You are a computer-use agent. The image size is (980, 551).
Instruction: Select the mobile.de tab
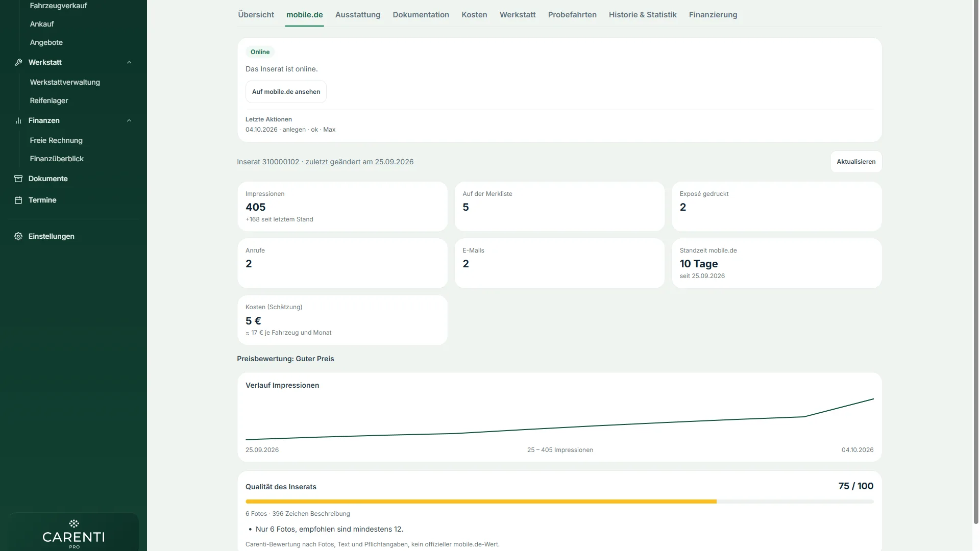(x=304, y=15)
